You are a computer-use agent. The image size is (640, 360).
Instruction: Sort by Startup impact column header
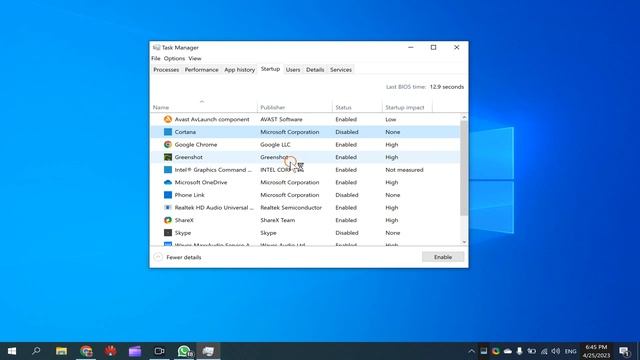(x=407, y=107)
